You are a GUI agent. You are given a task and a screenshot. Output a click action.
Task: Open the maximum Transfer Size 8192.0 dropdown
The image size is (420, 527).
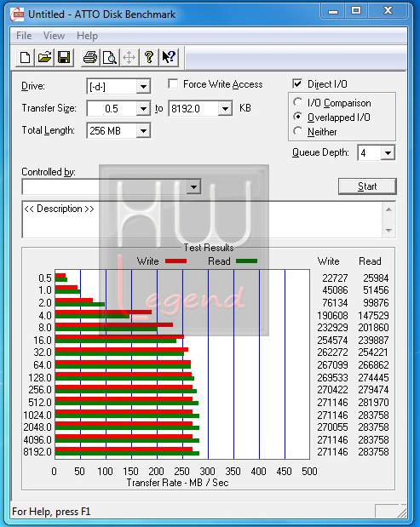[225, 109]
